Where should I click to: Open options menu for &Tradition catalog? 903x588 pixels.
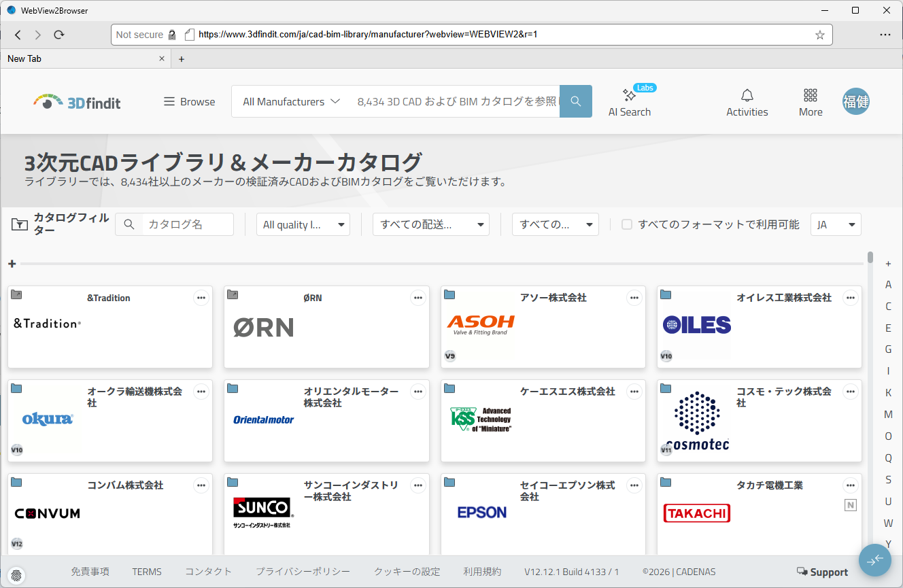pyautogui.click(x=201, y=298)
